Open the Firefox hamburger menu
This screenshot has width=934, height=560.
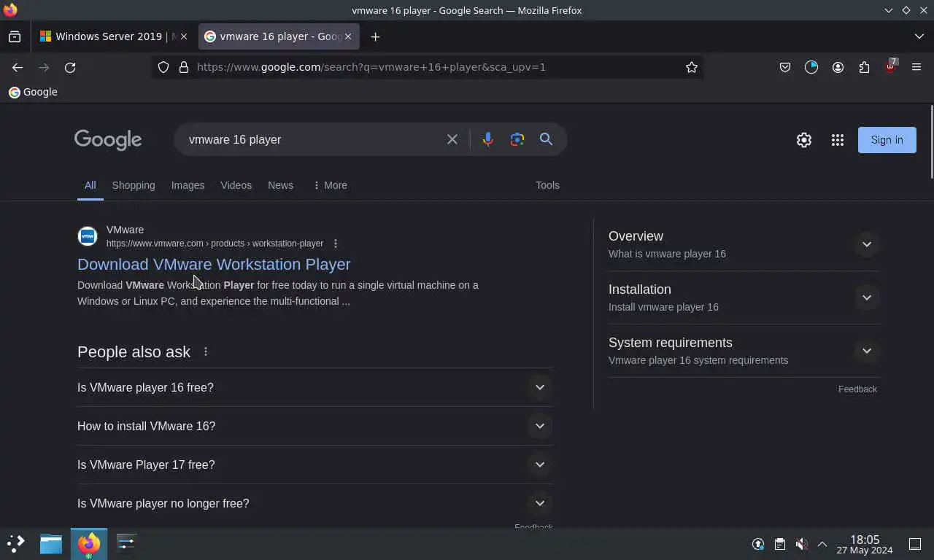click(916, 67)
